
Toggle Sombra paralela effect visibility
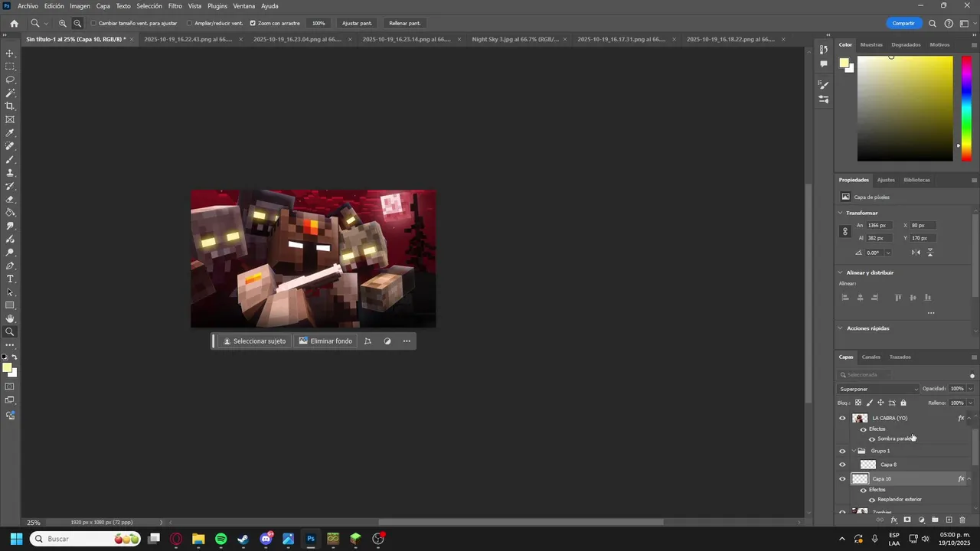click(x=872, y=439)
